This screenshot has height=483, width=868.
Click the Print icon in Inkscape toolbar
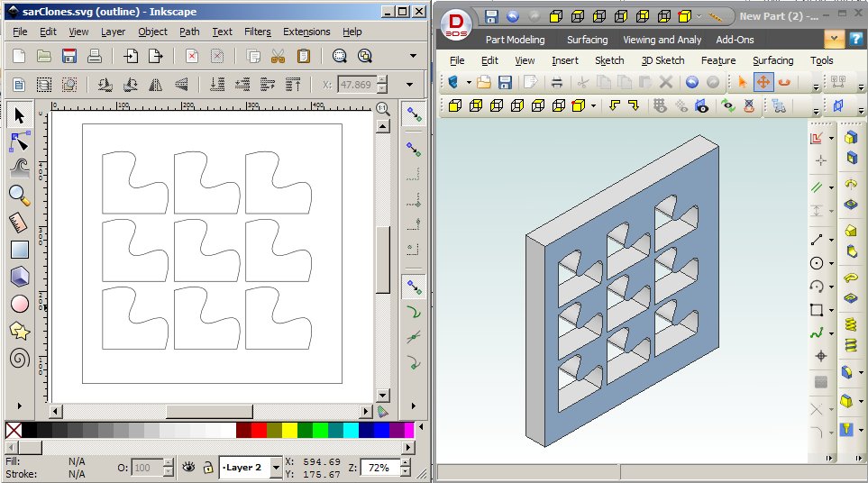[x=94, y=56]
